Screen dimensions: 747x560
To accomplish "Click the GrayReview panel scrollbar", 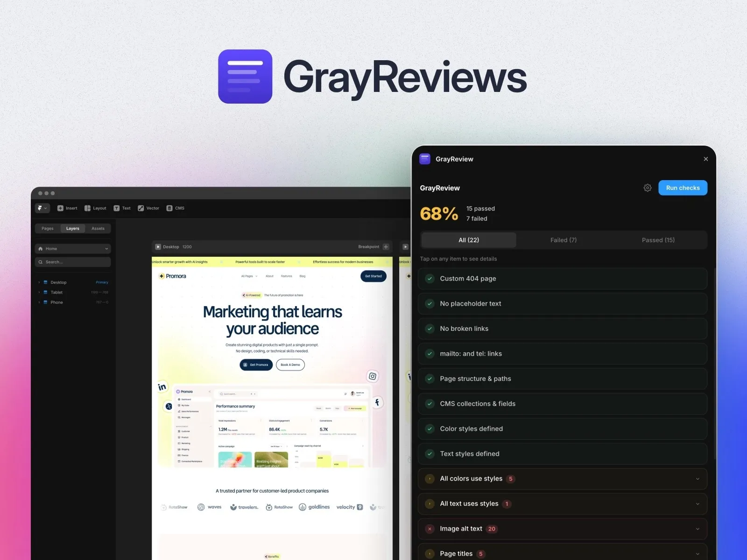I will (x=715, y=364).
